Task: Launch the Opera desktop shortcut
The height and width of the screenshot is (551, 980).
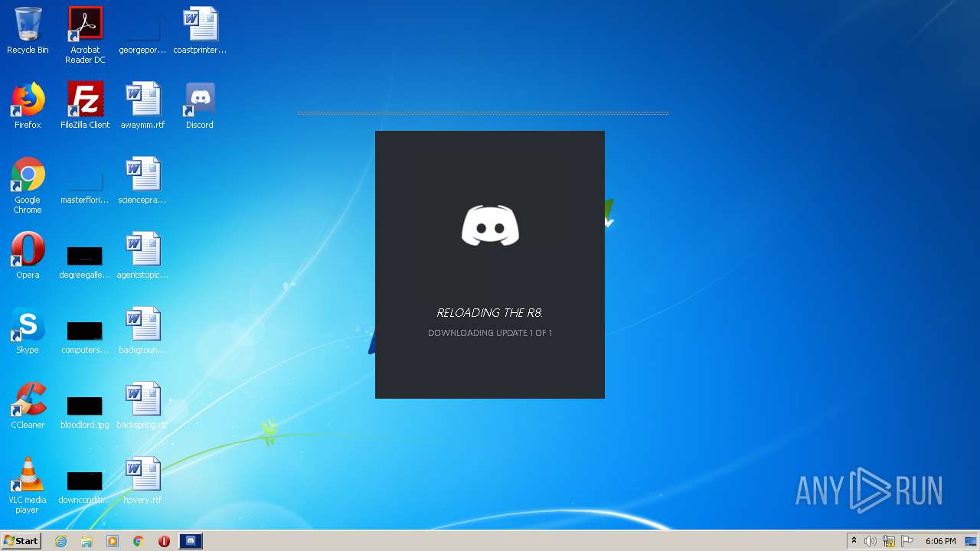Action: click(28, 256)
